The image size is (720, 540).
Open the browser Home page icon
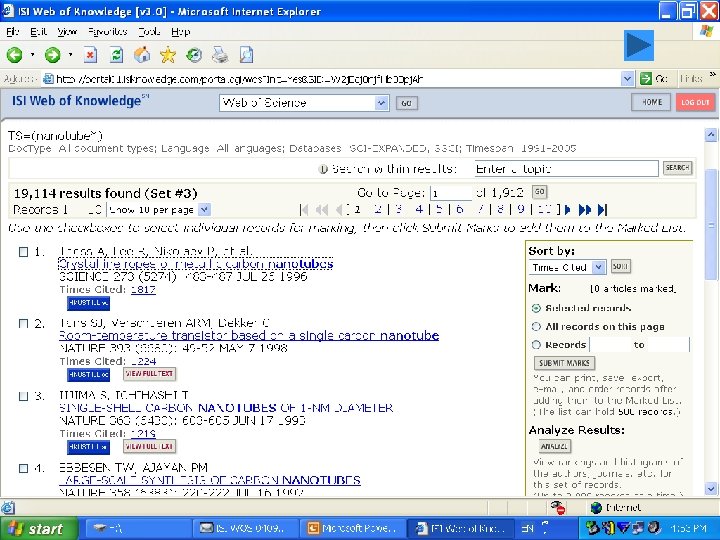tap(142, 55)
